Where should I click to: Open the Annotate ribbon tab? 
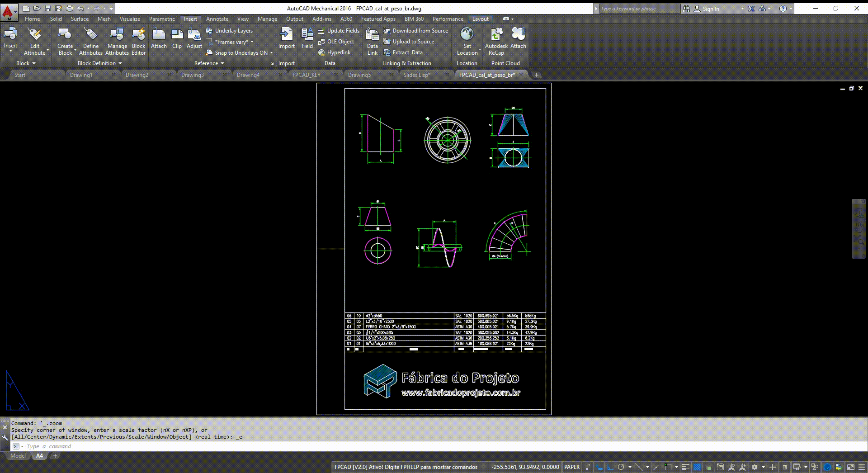coord(217,19)
